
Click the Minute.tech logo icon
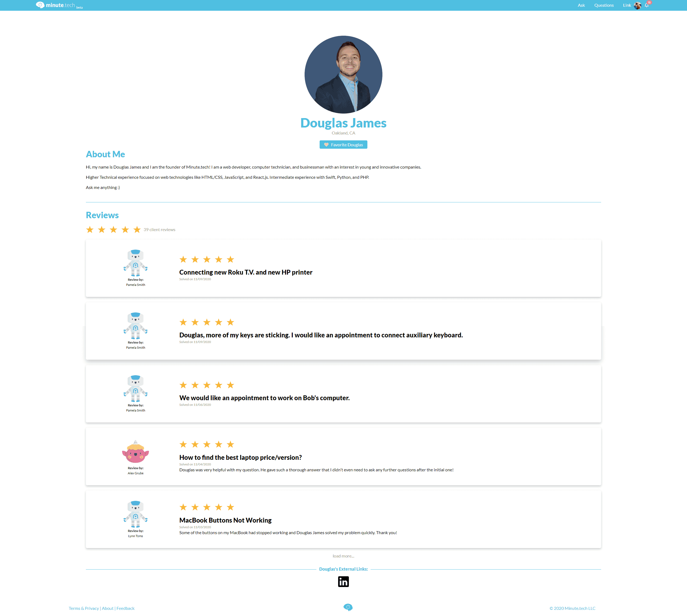click(39, 5)
